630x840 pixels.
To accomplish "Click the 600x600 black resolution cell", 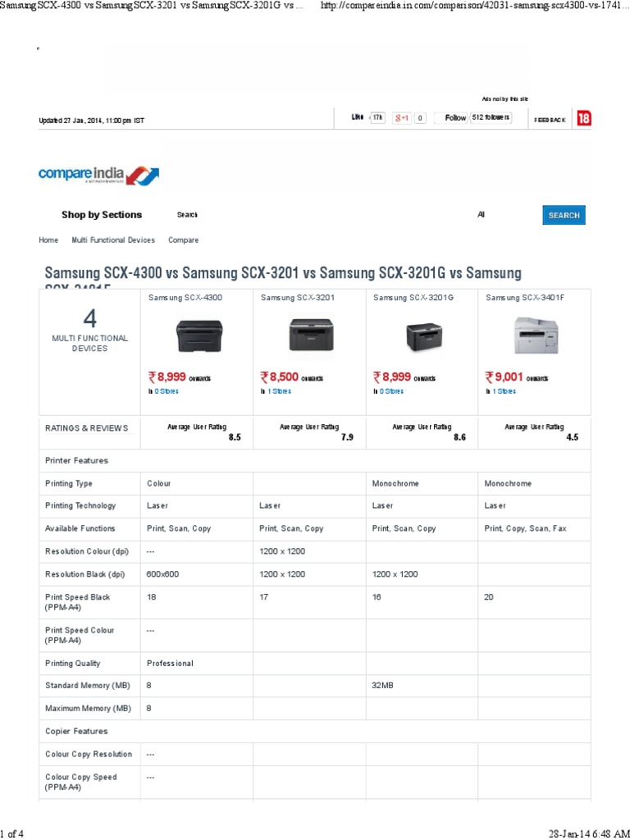I will point(163,574).
